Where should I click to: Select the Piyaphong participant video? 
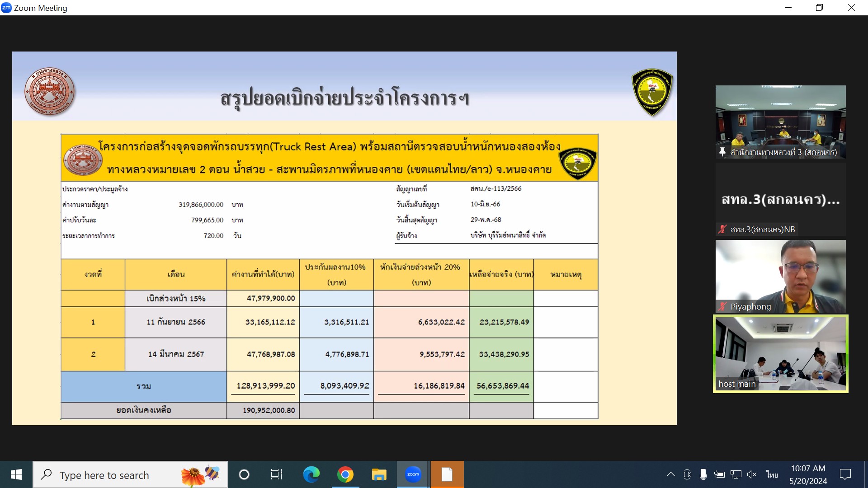[780, 277]
